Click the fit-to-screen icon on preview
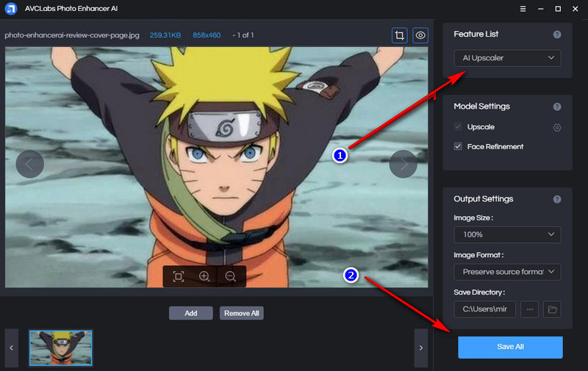The image size is (588, 371). click(178, 276)
